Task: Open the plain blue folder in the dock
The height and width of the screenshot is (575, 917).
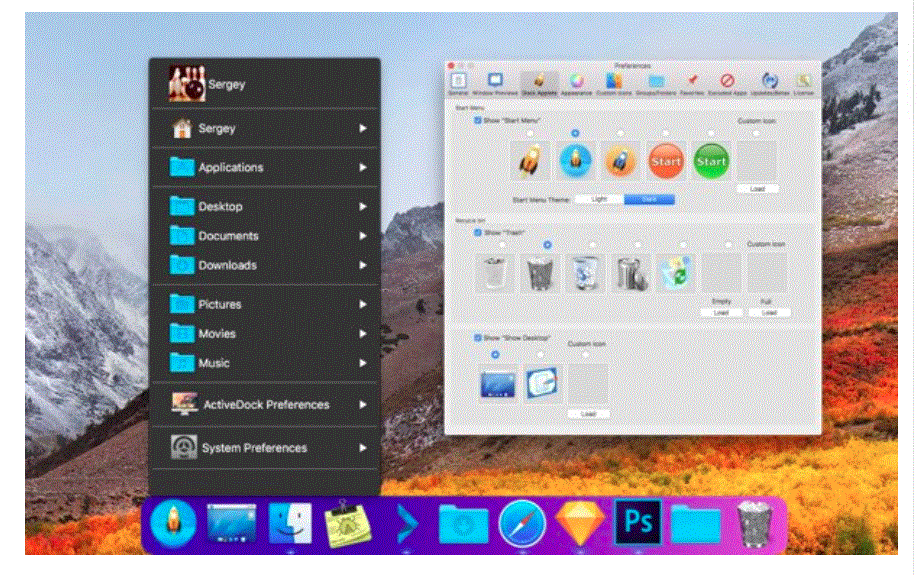Action: point(696,524)
